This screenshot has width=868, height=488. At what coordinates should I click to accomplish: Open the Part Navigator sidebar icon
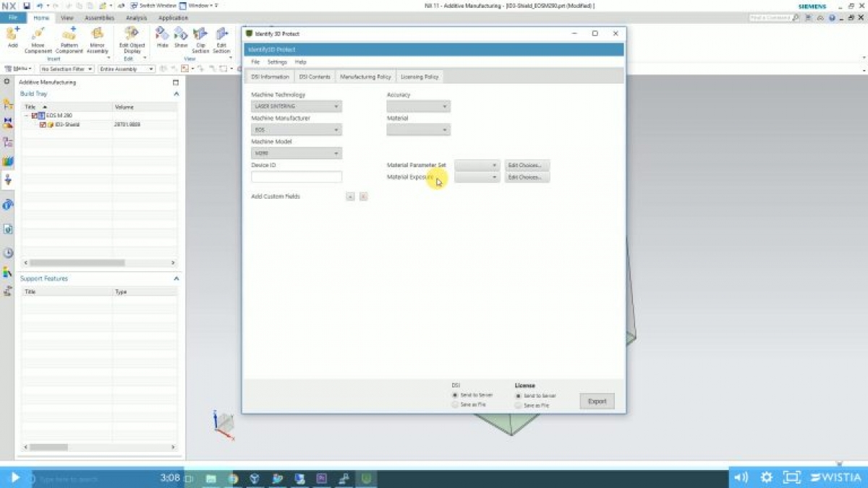(x=8, y=142)
